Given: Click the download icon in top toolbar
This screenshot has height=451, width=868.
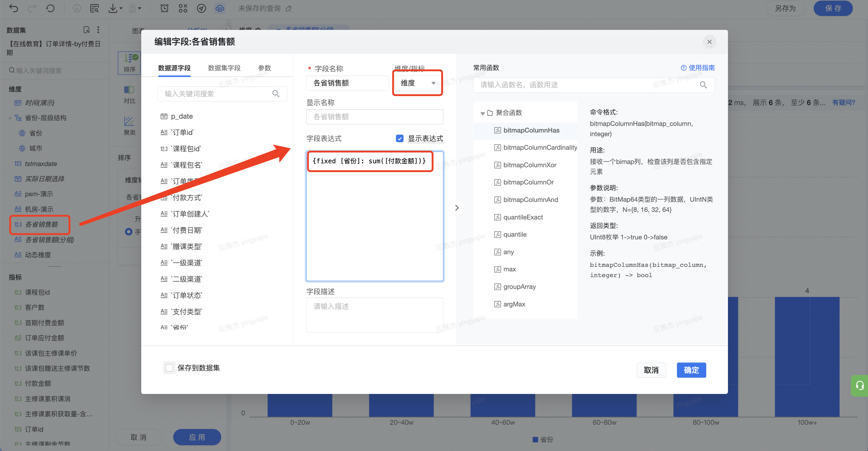Looking at the screenshot, I should (x=113, y=8).
